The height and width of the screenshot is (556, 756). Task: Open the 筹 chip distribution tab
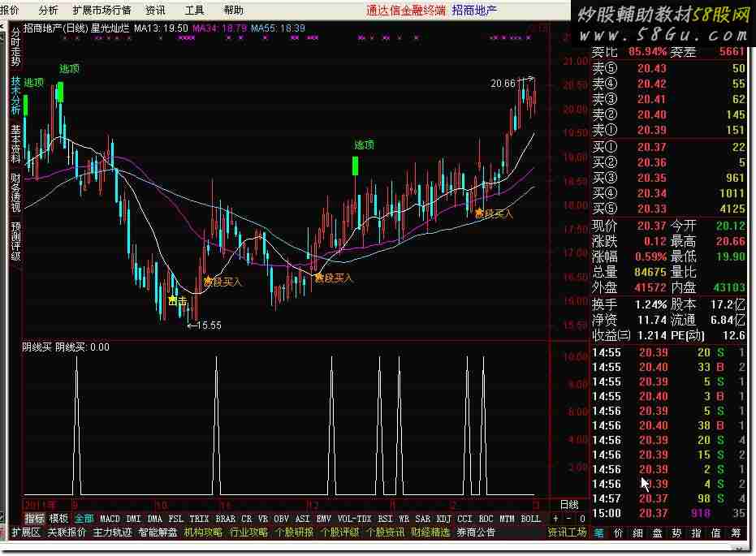point(736,533)
